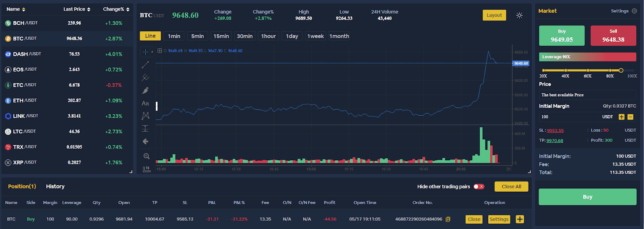Switch to the History tab
The image size is (644, 229).
(x=55, y=186)
